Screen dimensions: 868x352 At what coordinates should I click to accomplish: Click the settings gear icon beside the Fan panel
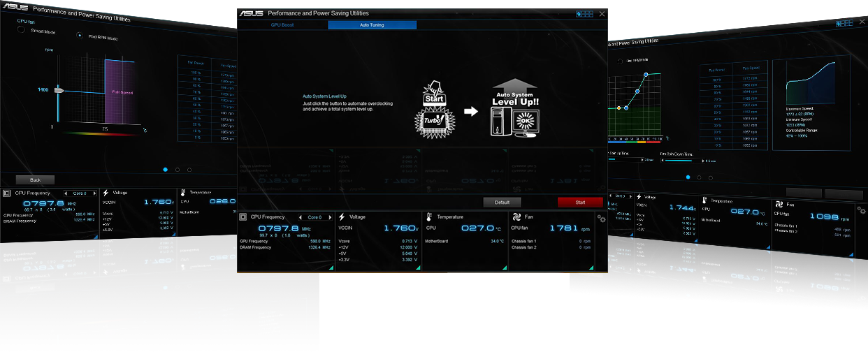[602, 219]
